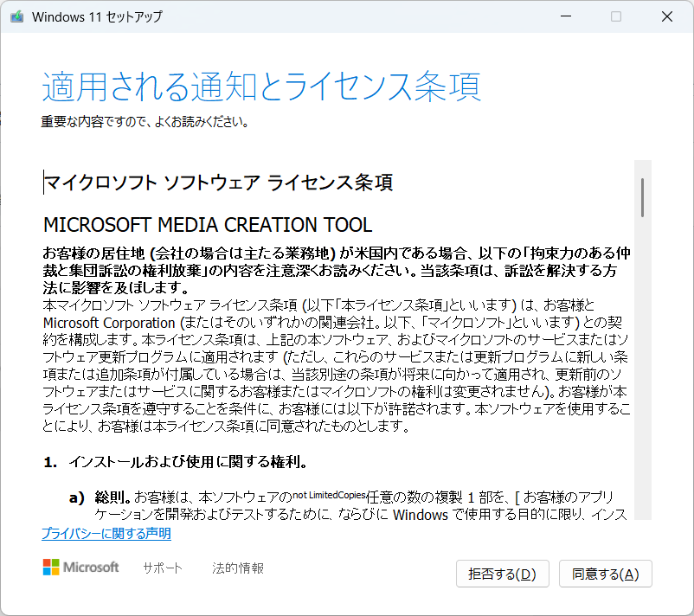Click the 拒否する(D) decline button
This screenshot has width=694, height=616.
(x=503, y=574)
